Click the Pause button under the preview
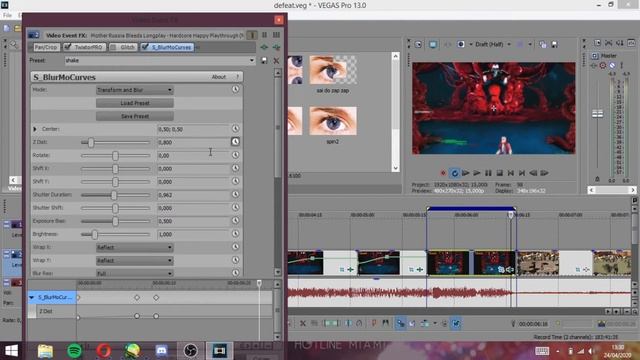 pos(488,173)
